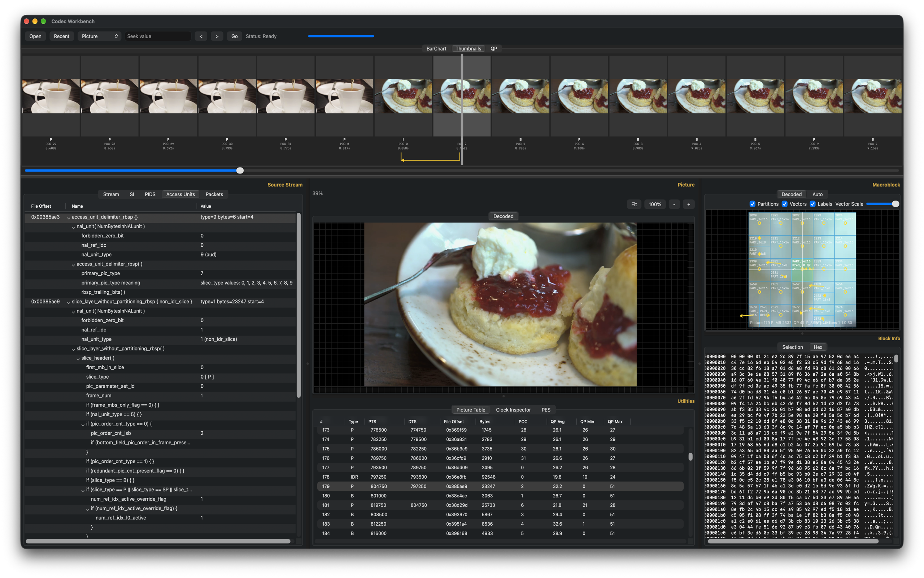The height and width of the screenshot is (578, 924).
Task: Click the next seek arrow button
Action: pos(217,36)
